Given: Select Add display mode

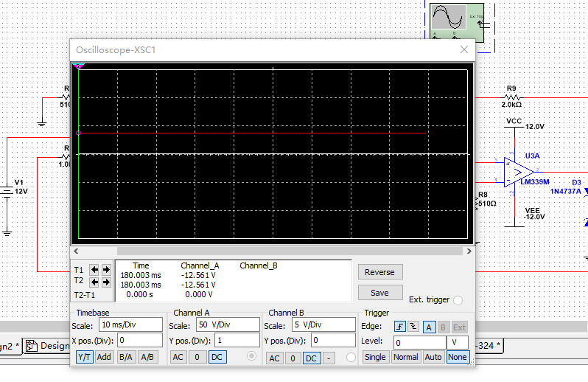Looking at the screenshot, I should 104,357.
